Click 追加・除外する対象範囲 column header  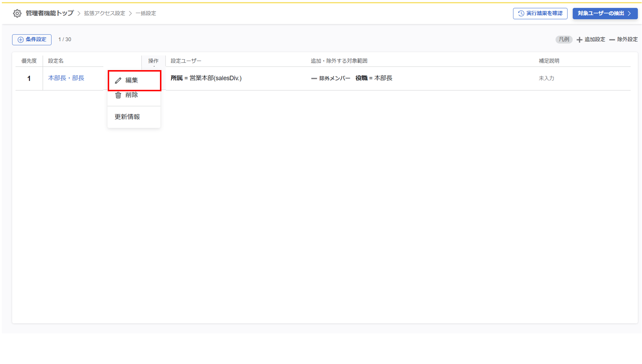pos(339,61)
